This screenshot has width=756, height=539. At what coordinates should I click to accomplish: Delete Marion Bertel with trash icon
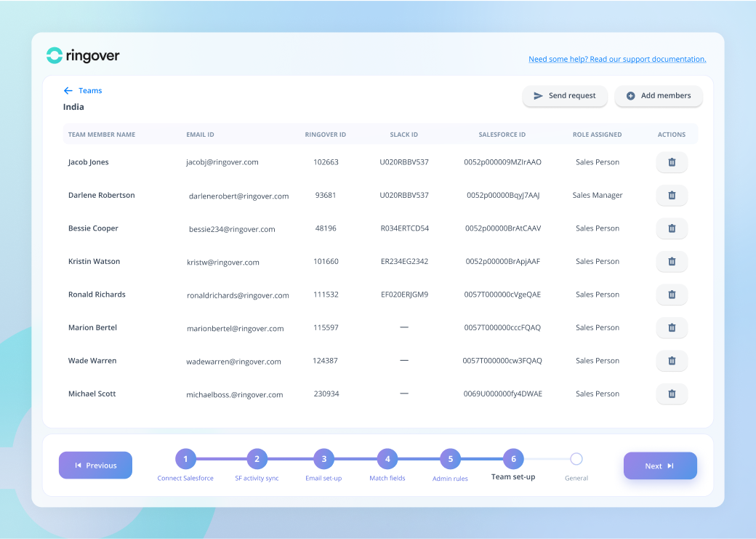pos(672,327)
